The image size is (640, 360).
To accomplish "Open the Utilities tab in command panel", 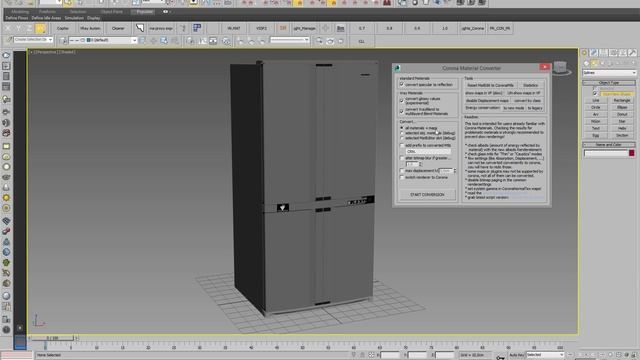I will click(x=632, y=53).
